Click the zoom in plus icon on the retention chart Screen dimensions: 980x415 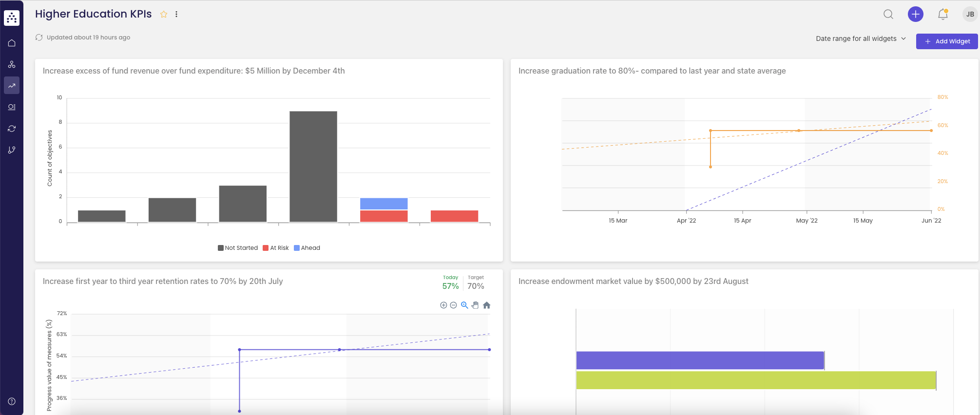coord(443,305)
